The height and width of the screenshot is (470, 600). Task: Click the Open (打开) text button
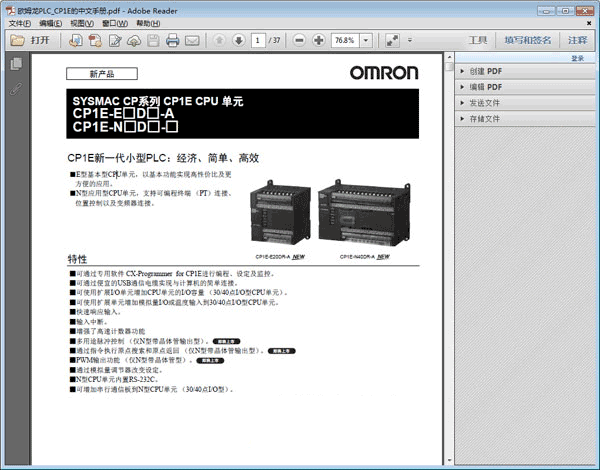click(40, 40)
